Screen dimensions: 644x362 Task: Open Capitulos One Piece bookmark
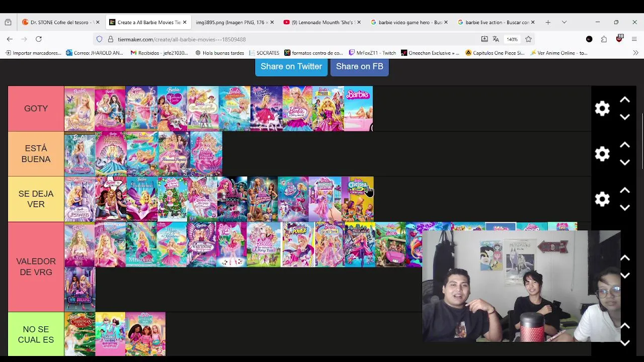click(x=495, y=53)
